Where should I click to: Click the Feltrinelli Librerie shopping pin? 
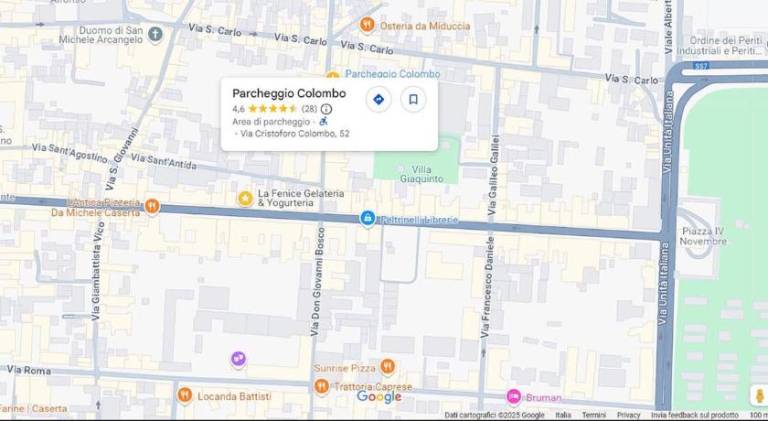coord(367,218)
